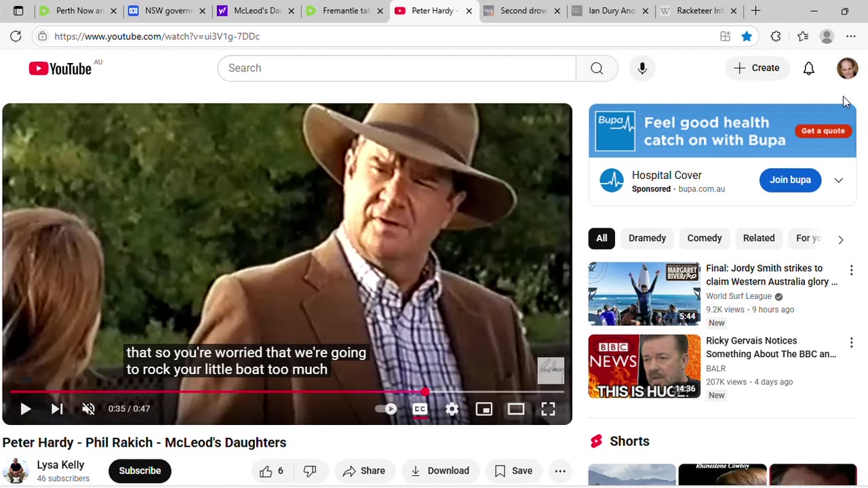The width and height of the screenshot is (868, 488).
Task: Click Get a quote on Bupa banner
Action: click(823, 131)
